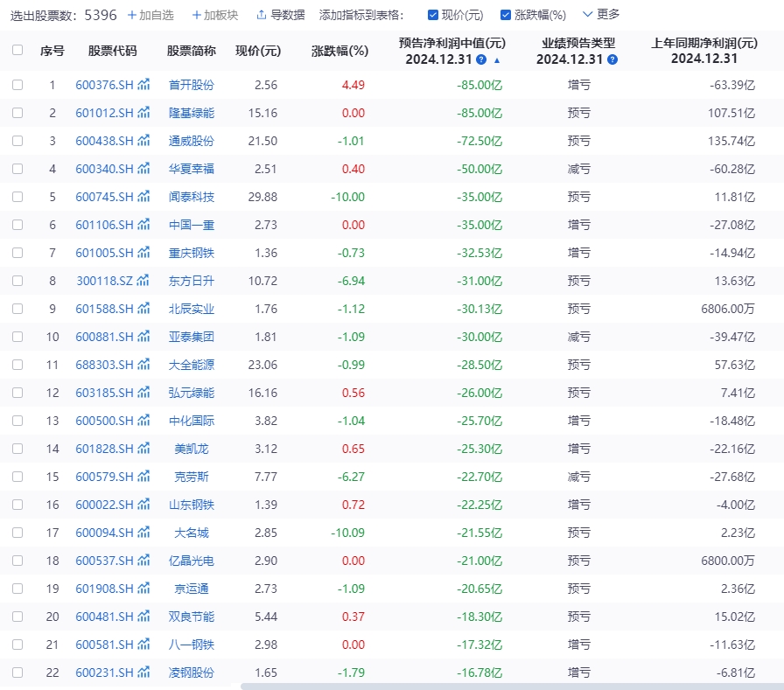Click help icon next to 预告净利润中值 date

pos(481,59)
